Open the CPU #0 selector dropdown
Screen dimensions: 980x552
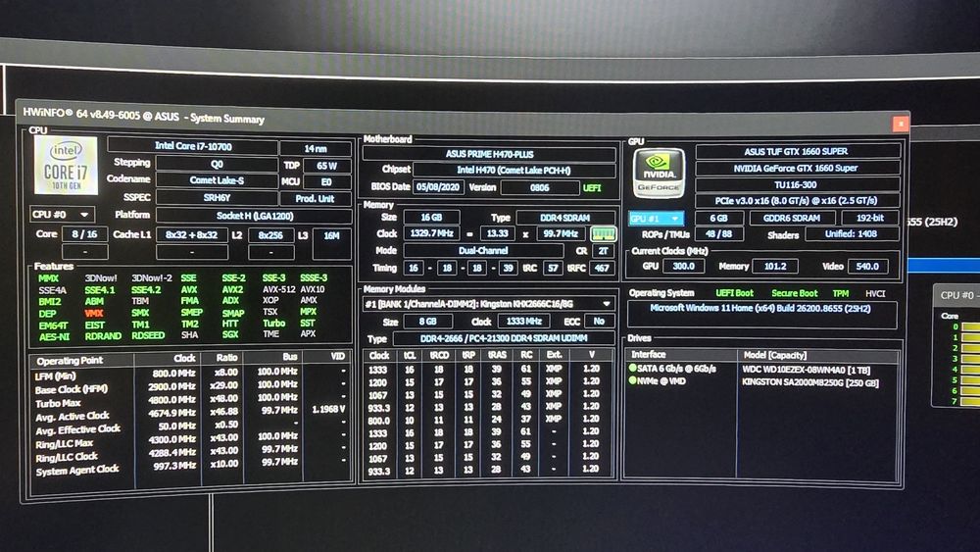(62, 215)
